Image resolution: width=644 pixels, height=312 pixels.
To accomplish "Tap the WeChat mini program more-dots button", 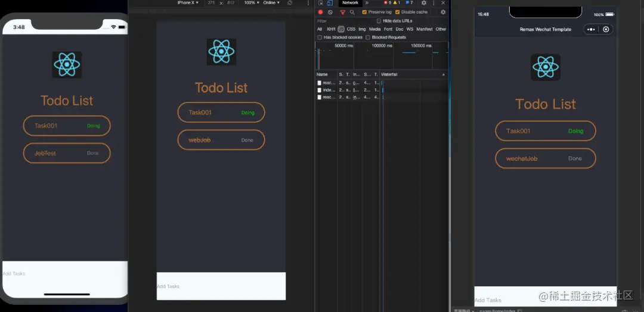I will (x=591, y=30).
